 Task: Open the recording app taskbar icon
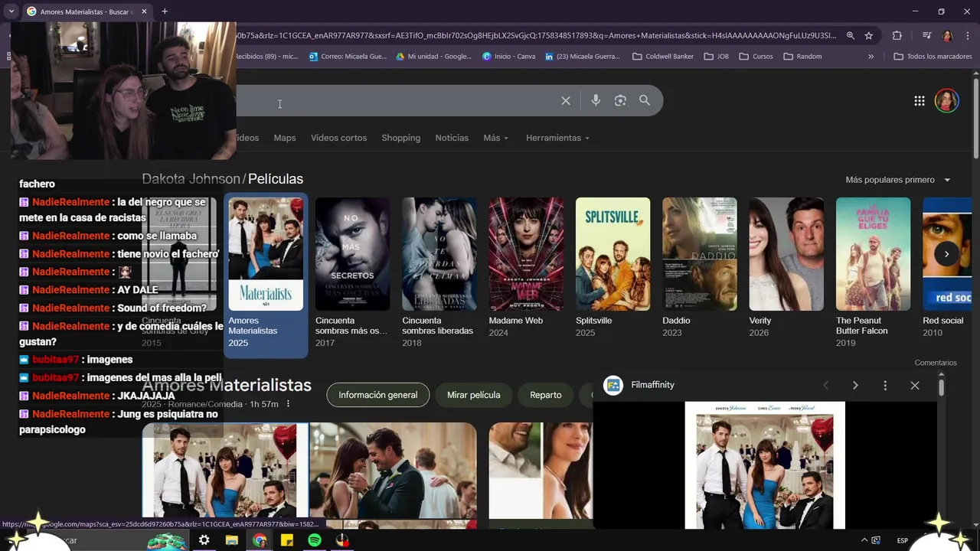tap(342, 540)
